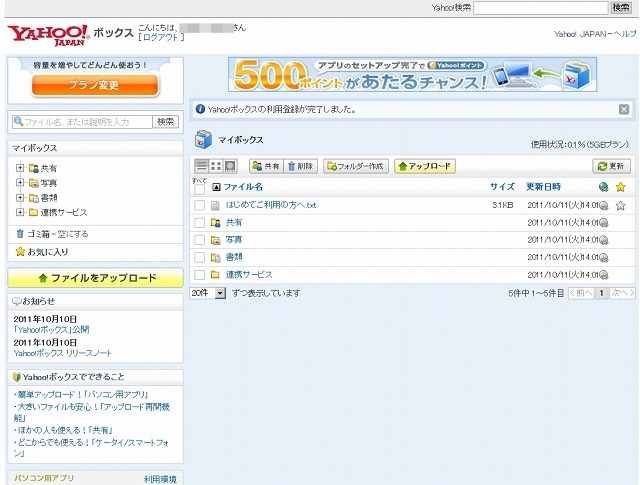Click the 削除 delete toolbar button

[x=300, y=166]
